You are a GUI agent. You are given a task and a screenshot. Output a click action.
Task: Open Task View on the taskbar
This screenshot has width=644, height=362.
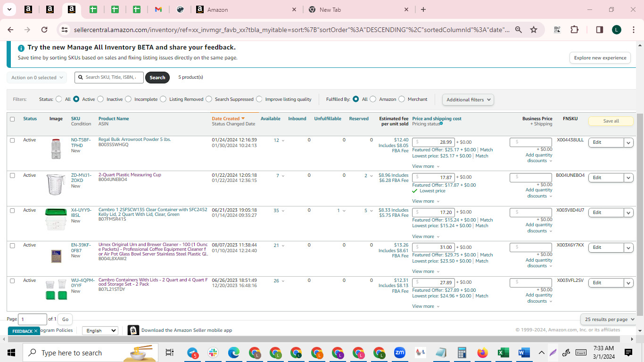click(x=170, y=353)
